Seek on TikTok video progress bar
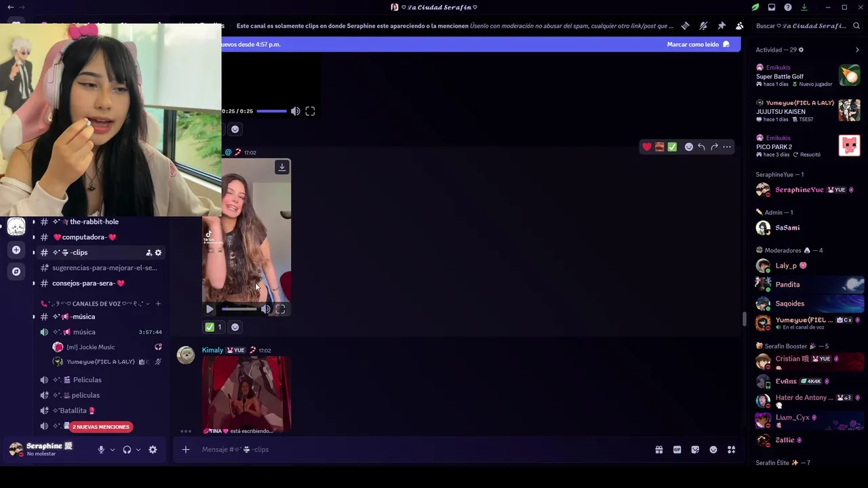The image size is (868, 488). 239,309
